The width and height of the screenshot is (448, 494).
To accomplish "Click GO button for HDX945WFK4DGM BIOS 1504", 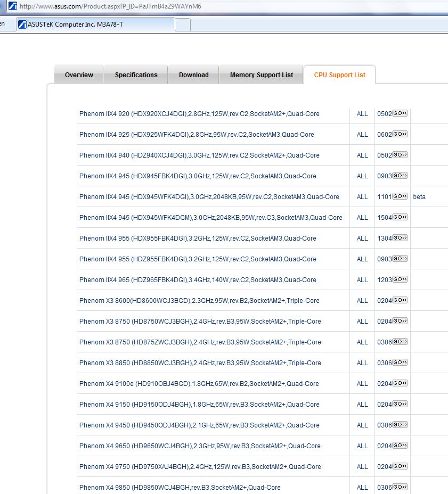I will (x=400, y=217).
